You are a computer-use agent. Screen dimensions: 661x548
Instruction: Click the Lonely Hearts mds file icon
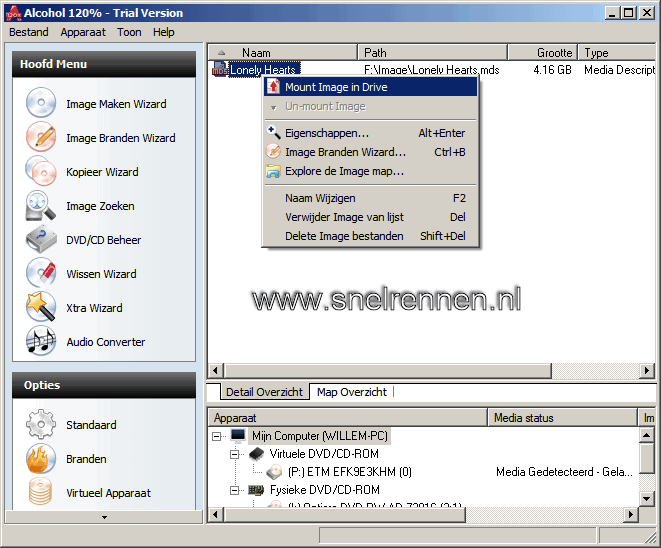(220, 69)
